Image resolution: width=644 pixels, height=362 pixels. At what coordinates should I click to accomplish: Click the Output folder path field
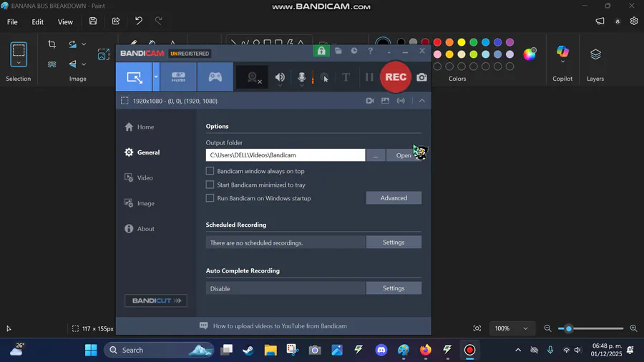286,155
